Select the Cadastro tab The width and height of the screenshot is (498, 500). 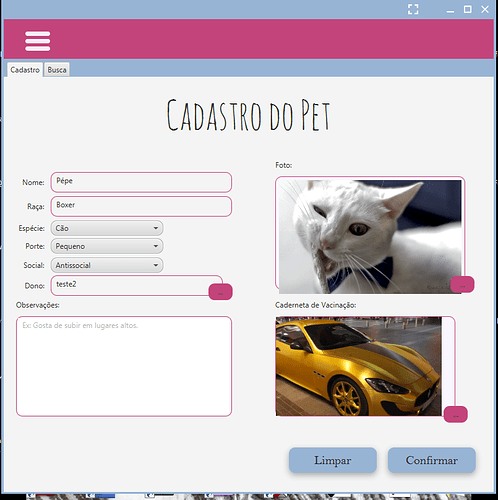pos(25,70)
